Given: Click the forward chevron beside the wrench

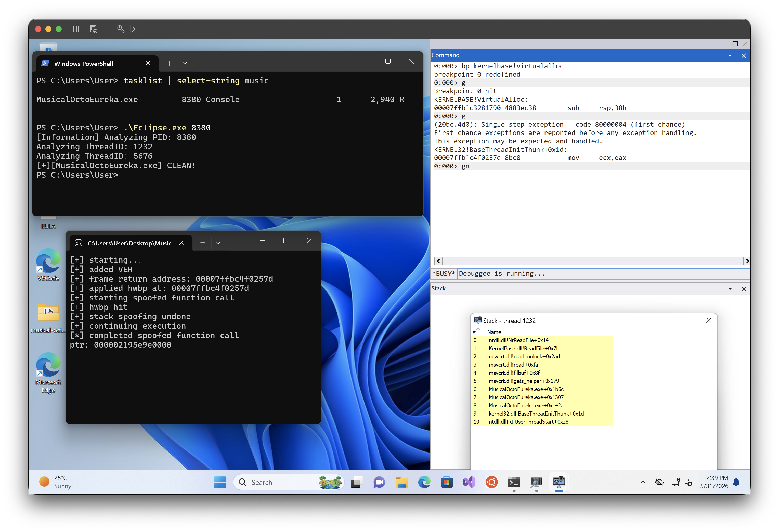Looking at the screenshot, I should tap(134, 29).
